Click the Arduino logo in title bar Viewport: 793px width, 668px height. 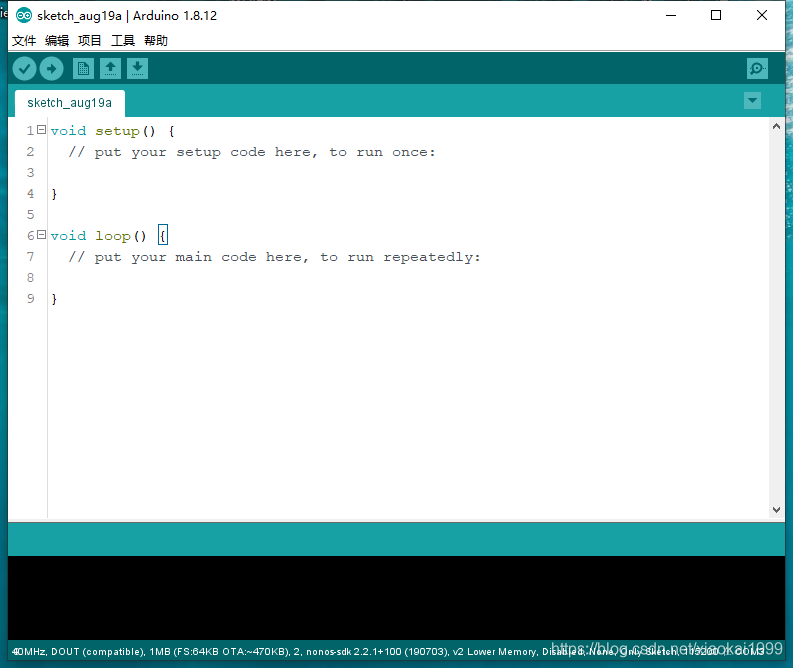[23, 16]
